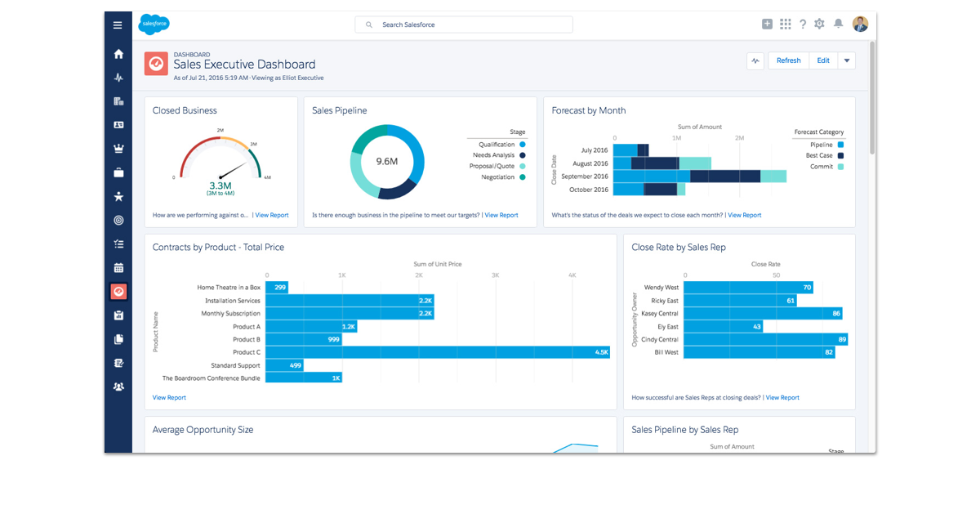Open the Opportunities crown icon in sidebar
The height and width of the screenshot is (523, 980).
click(x=118, y=149)
